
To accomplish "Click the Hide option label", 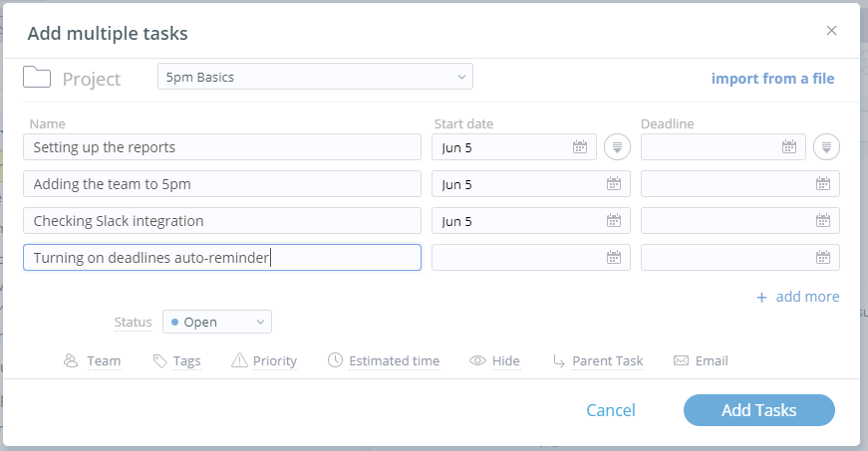I will tap(506, 361).
